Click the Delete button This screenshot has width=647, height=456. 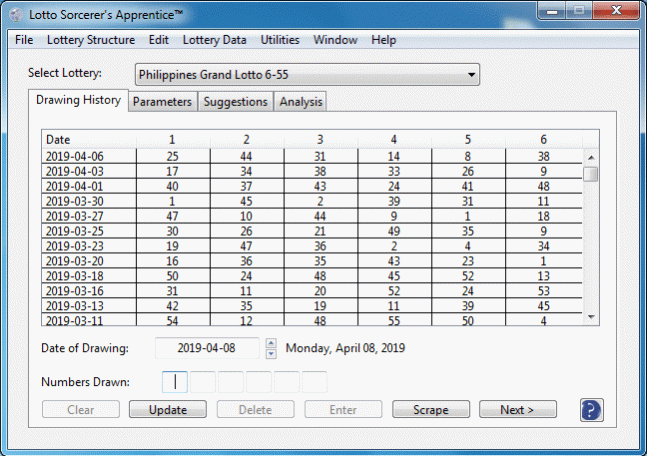pyautogui.click(x=255, y=410)
